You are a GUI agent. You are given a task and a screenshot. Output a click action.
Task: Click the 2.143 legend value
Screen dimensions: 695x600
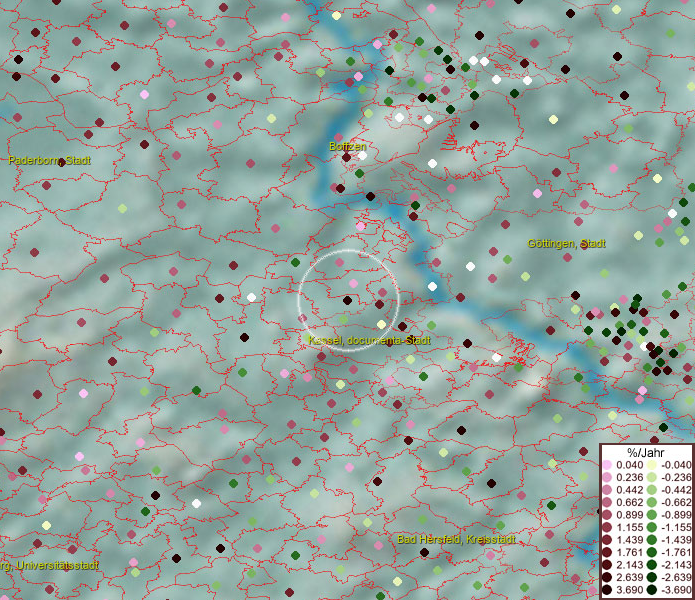coord(629,565)
